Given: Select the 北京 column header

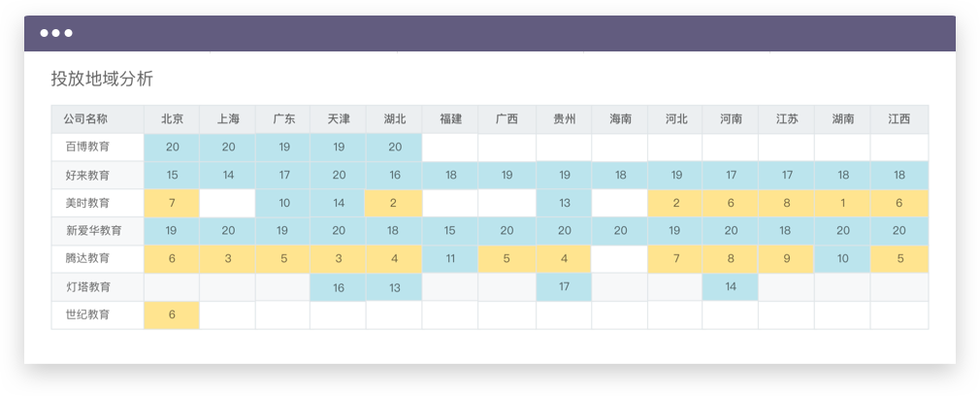Looking at the screenshot, I should point(172,118).
